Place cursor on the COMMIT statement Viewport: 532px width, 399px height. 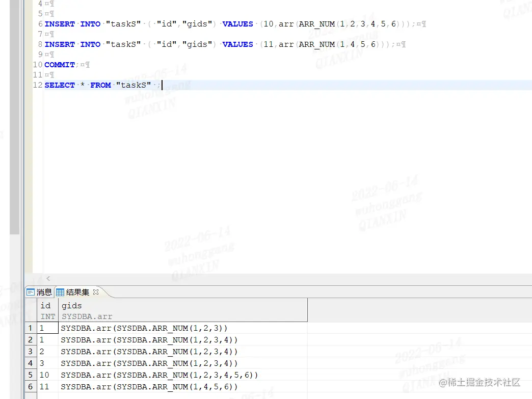[60, 65]
